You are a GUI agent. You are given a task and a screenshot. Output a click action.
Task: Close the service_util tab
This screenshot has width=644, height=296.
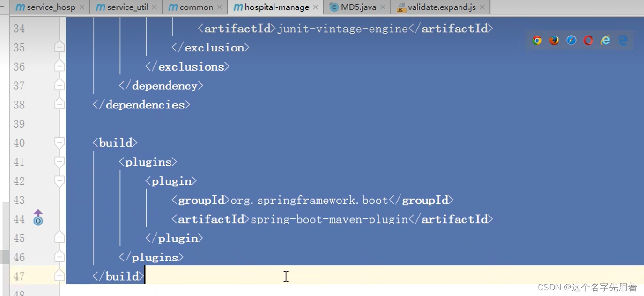tap(154, 7)
